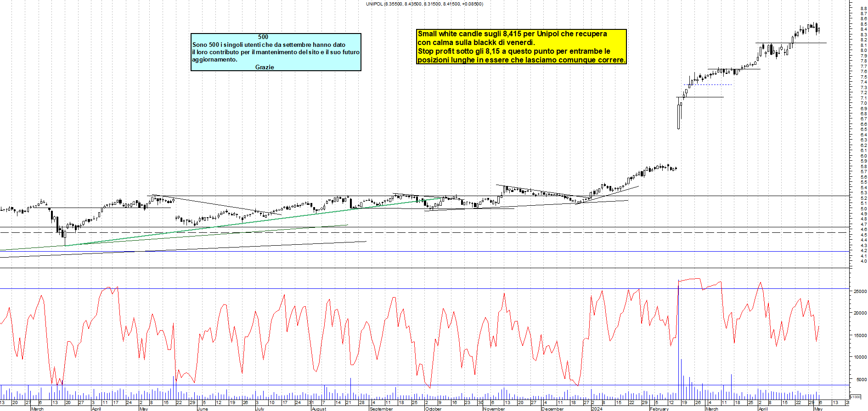Click the "posizioni lunghe in essere" line
The image size is (868, 411).
pos(521,60)
